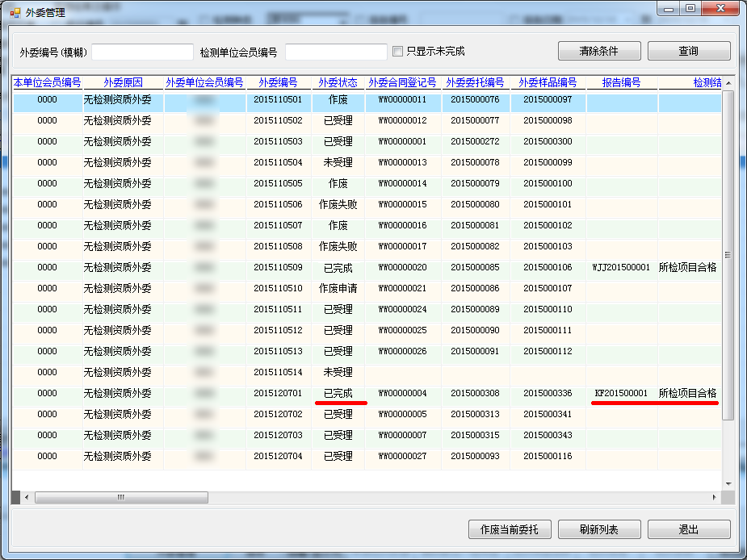Click the horizontal scrollbar left arrow
The image size is (747, 560).
27,497
